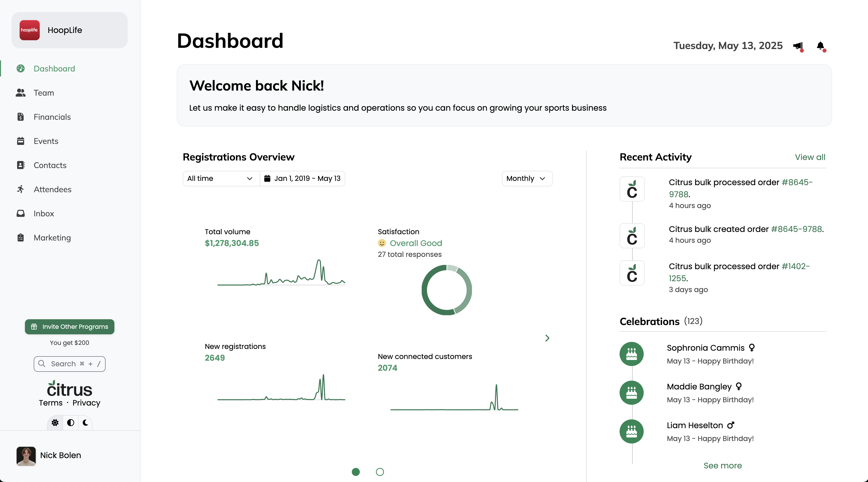Advance charts with the right chevron
Screen dimensions: 868x482
click(547, 338)
